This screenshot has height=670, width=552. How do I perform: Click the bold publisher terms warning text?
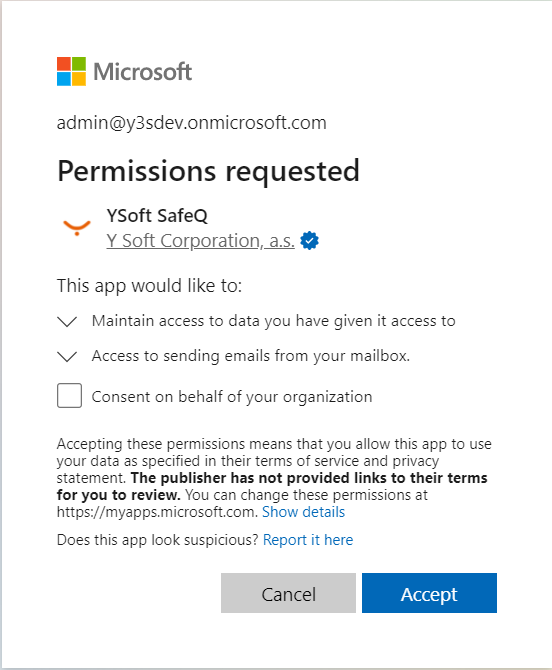(272, 486)
